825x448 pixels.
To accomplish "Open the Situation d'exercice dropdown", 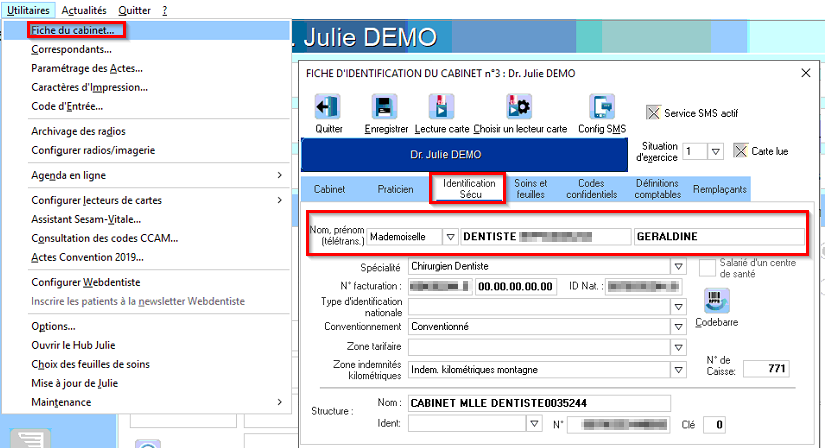I will click(x=715, y=152).
